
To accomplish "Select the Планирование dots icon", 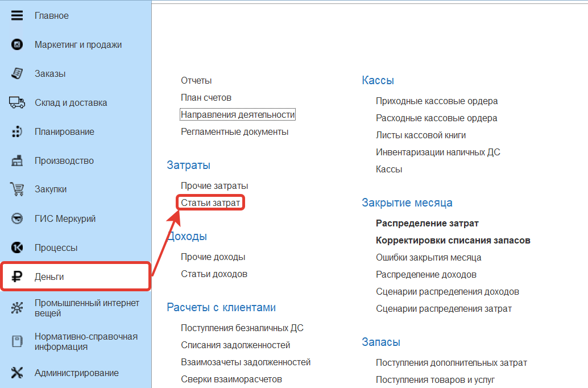I will tap(17, 131).
